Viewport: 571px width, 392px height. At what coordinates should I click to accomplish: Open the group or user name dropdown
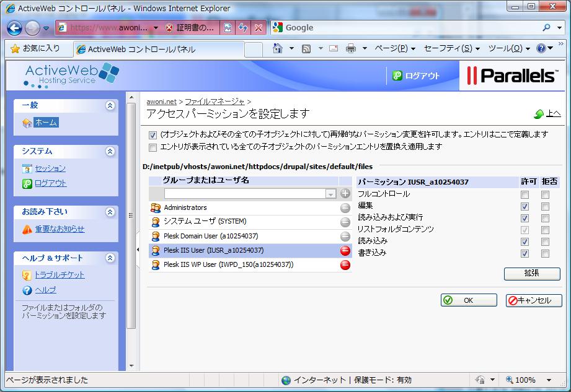coord(330,194)
